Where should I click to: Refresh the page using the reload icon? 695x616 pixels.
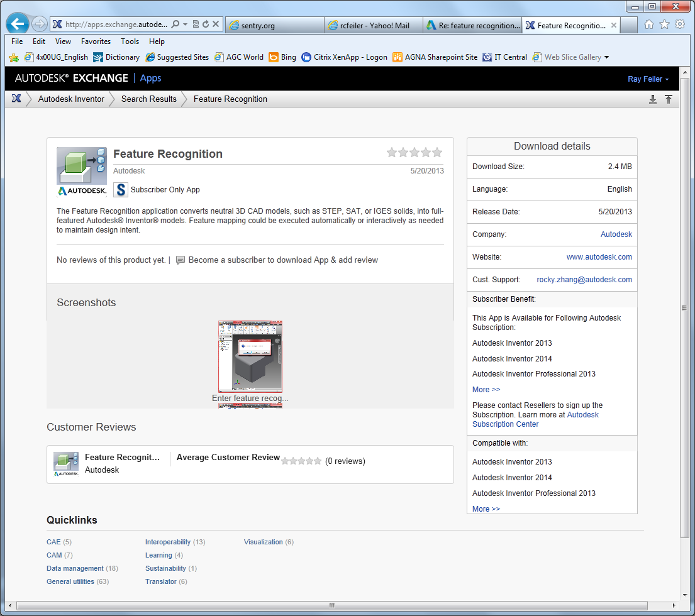coord(205,23)
